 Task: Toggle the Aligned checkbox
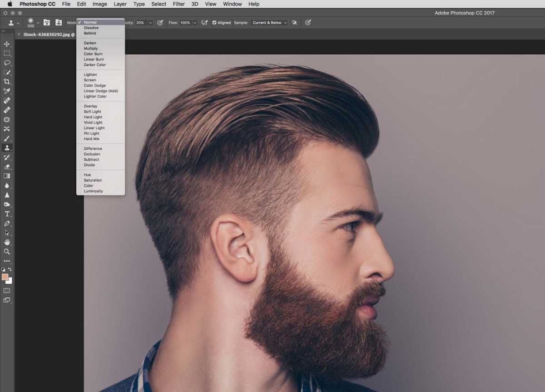click(x=214, y=23)
